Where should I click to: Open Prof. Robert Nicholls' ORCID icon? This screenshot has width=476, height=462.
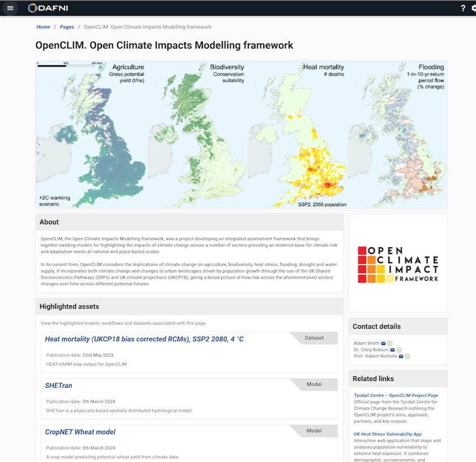coord(407,356)
